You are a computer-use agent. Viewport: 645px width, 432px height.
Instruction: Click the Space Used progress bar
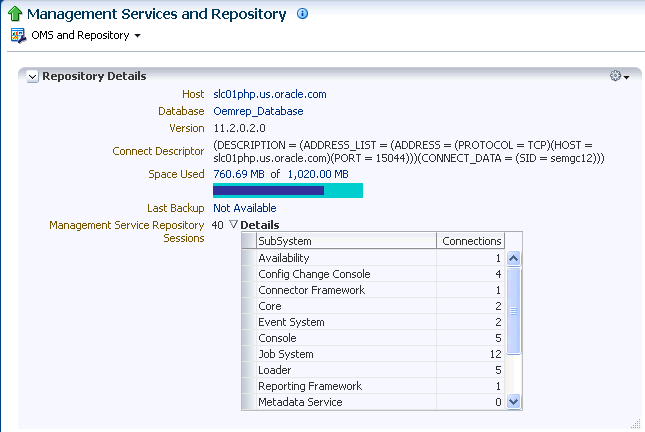288,190
